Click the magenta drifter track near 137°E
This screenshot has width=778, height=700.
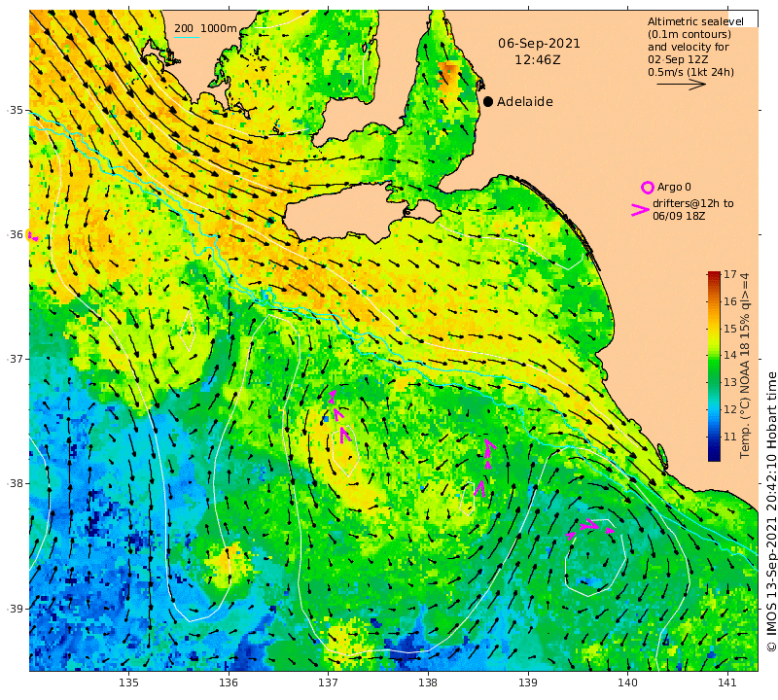click(339, 417)
